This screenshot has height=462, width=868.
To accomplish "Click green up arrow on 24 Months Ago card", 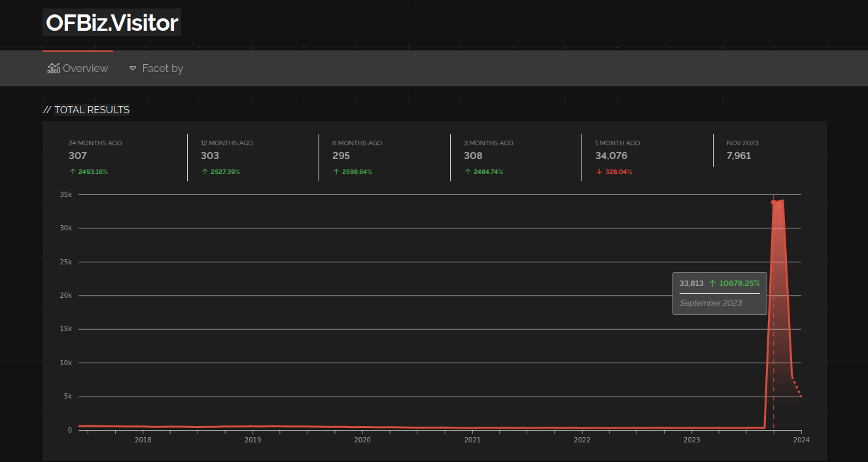I will click(72, 171).
